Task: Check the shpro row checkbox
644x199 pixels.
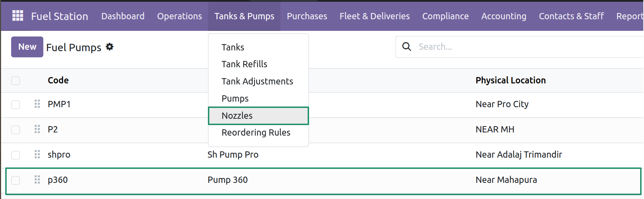Action: (15, 155)
